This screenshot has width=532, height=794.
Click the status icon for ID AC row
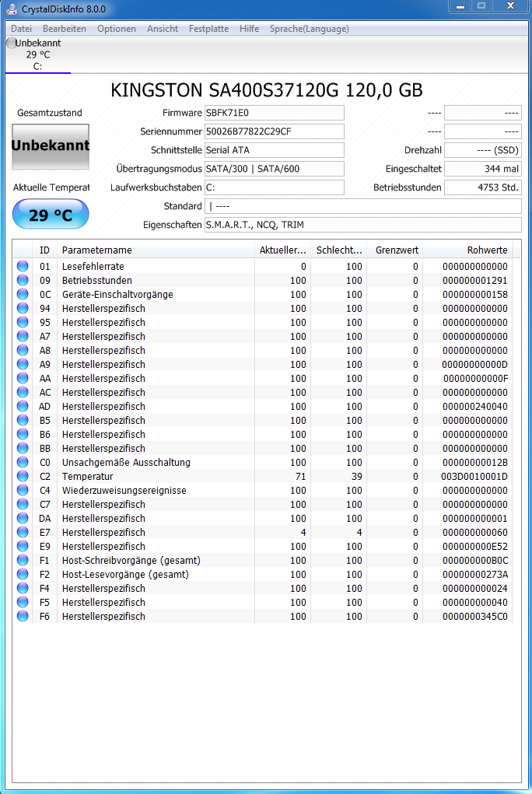[23, 393]
